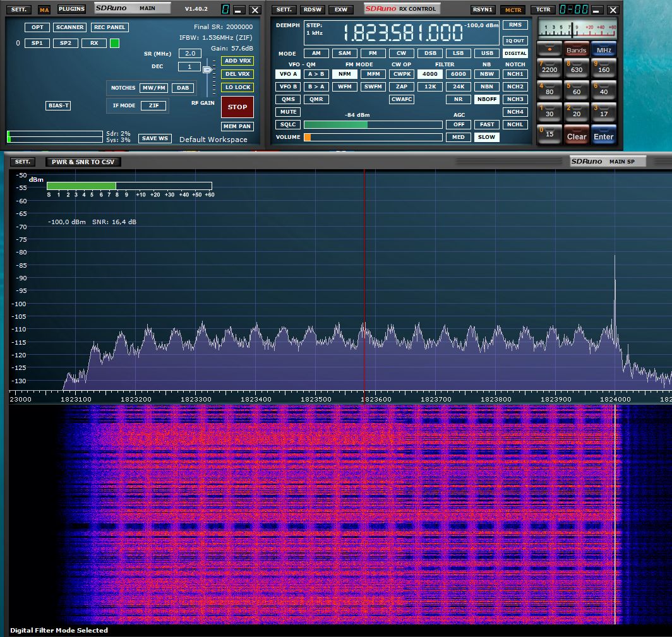Change the IF MODE ZIF selector

[153, 105]
